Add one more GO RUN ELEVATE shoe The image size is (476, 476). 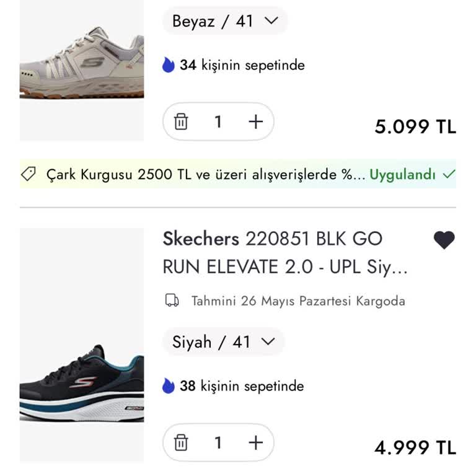tap(255, 443)
